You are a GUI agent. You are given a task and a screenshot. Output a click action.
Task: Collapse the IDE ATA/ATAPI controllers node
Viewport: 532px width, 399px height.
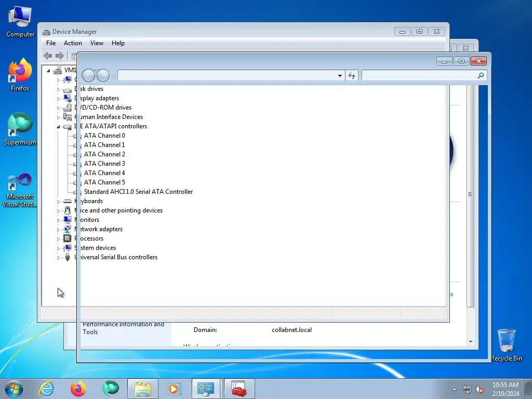point(58,127)
